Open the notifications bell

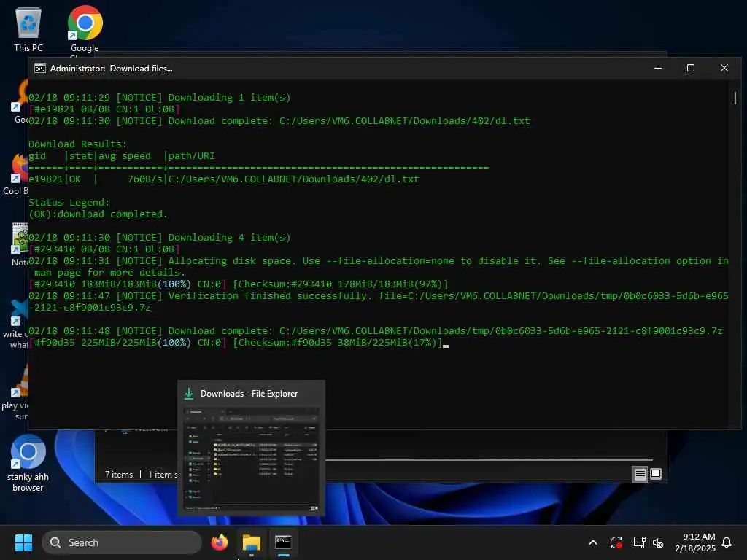[x=727, y=542]
